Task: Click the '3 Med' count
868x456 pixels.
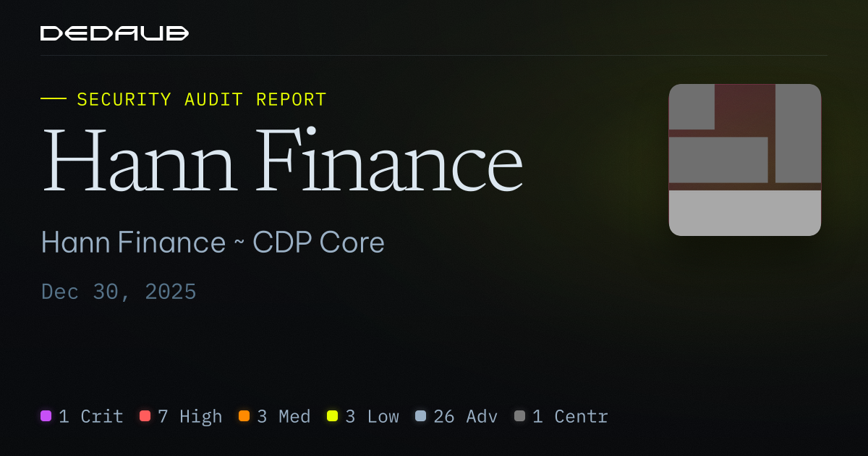Action: pos(284,416)
